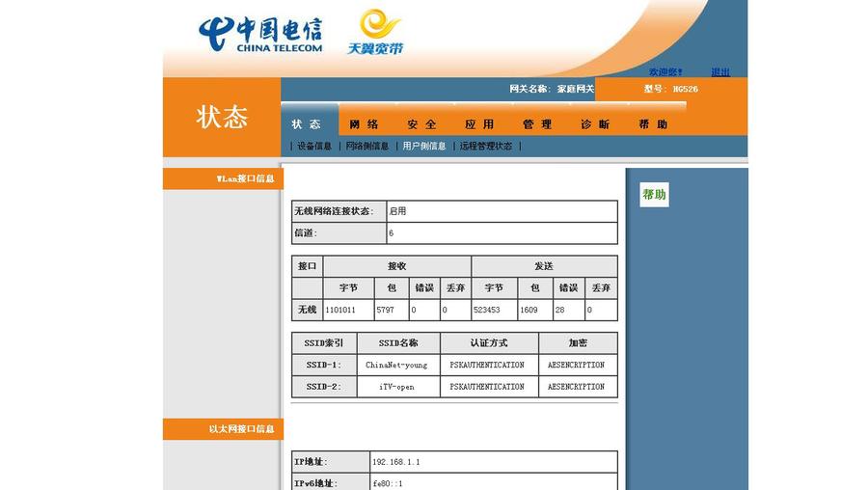Click SSID name ChinaNet-young

(396, 365)
